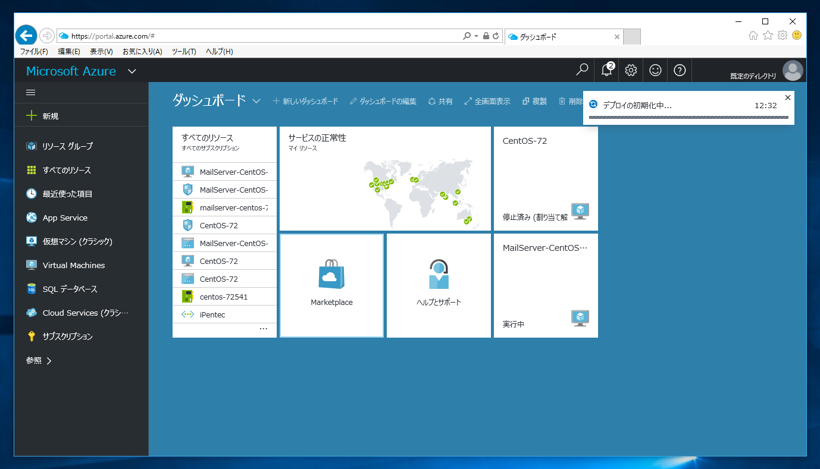Open the mailserver-centos storage row
This screenshot has width=820, height=469.
[225, 208]
